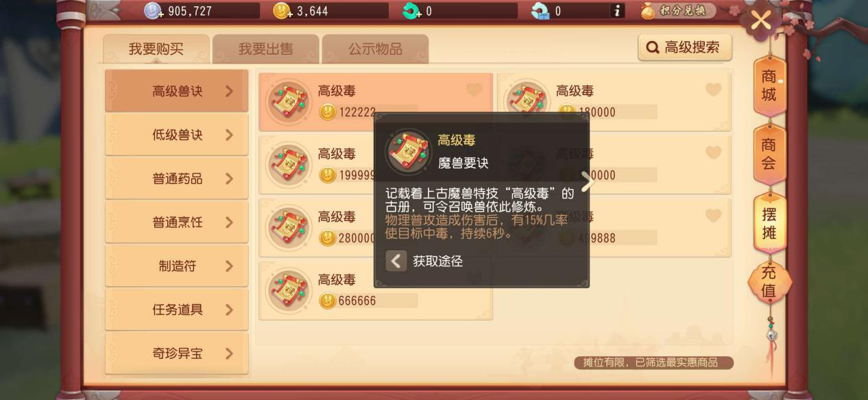
Task: Favorite the 180000 高级毒 listing heart
Action: tap(713, 90)
